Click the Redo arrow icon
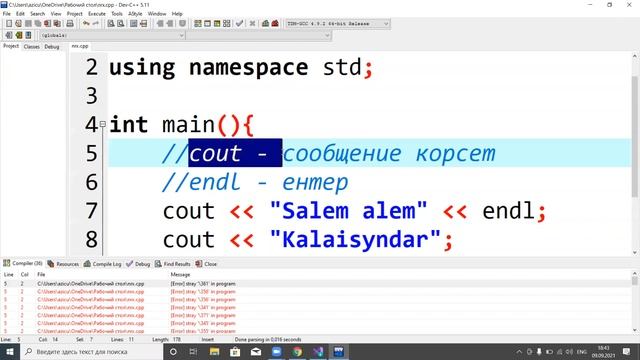Image resolution: width=640 pixels, height=360 pixels. (96, 24)
